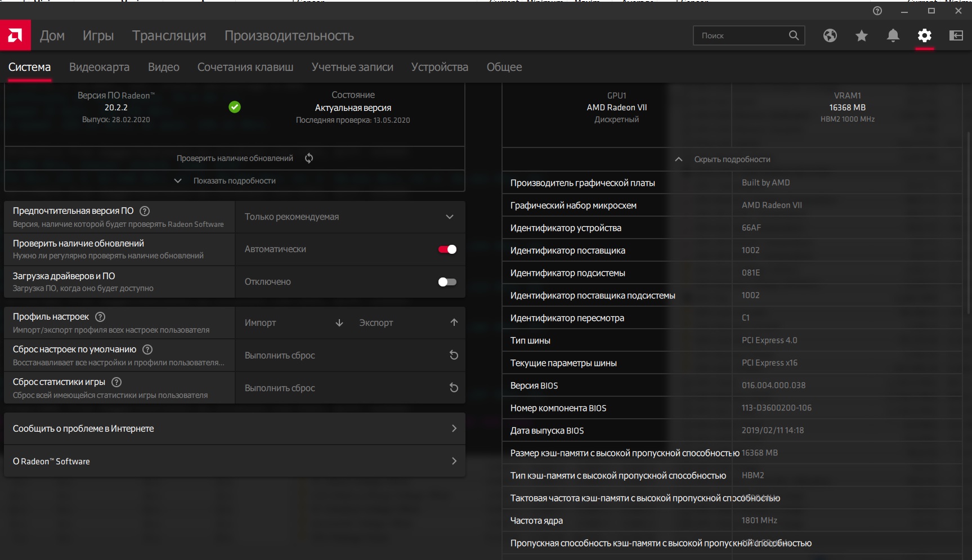Open Сообщить о проблеме в Интернете
The height and width of the screenshot is (560, 972).
(x=235, y=429)
